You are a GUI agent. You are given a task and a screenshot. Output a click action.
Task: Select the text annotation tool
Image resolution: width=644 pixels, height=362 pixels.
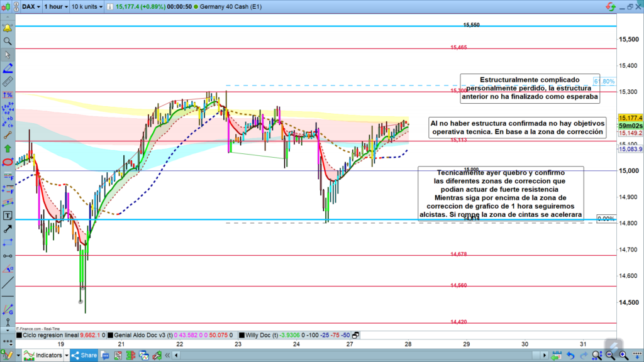click(8, 216)
